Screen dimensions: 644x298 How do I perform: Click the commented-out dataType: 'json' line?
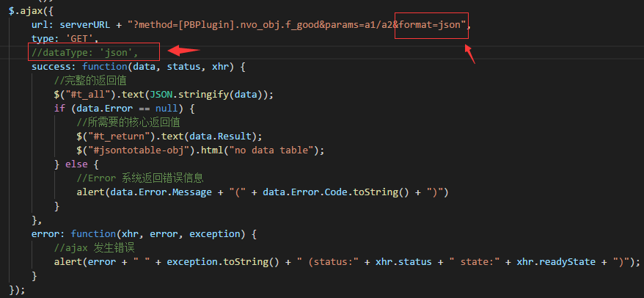point(92,53)
